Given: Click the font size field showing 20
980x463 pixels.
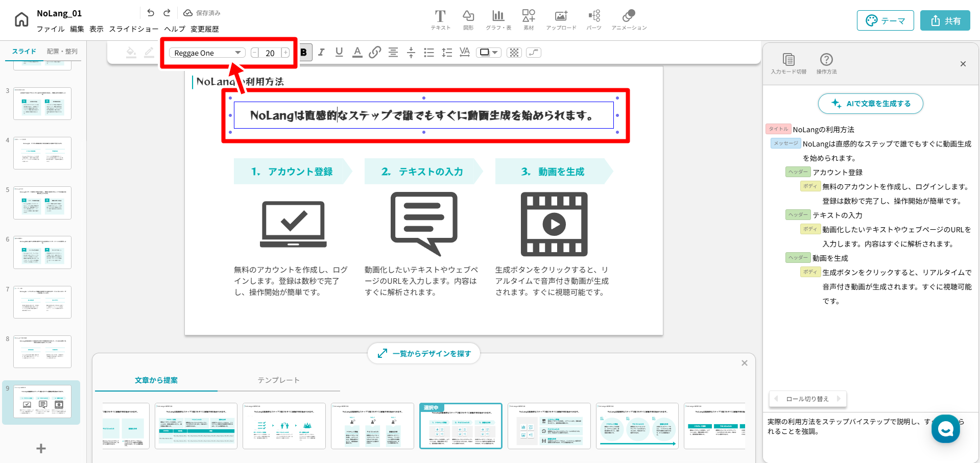Looking at the screenshot, I should click(270, 53).
